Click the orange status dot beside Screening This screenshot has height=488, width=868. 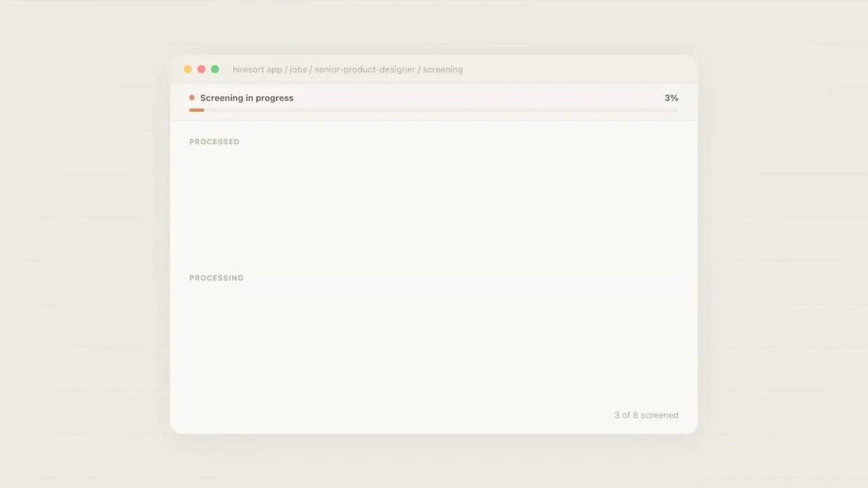(192, 98)
